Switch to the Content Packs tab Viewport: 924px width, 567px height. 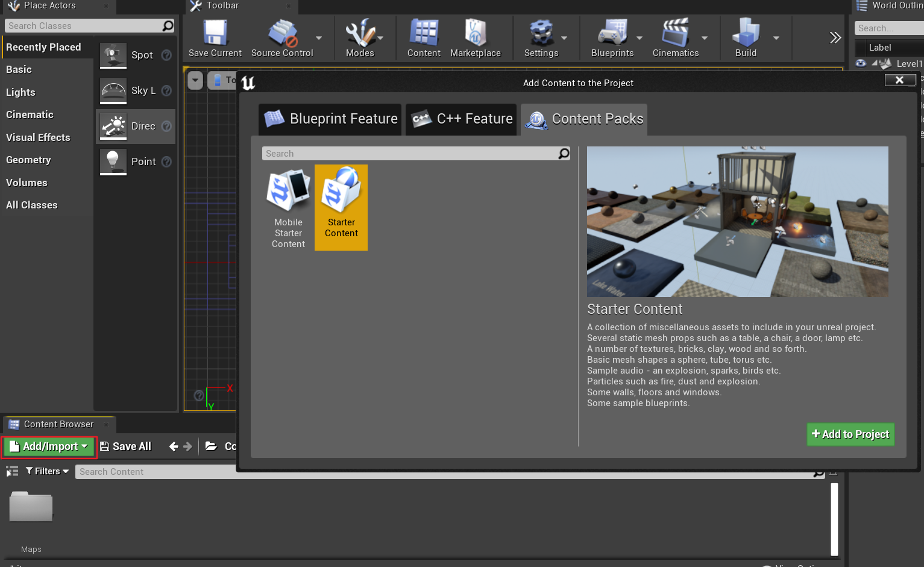[x=584, y=119]
